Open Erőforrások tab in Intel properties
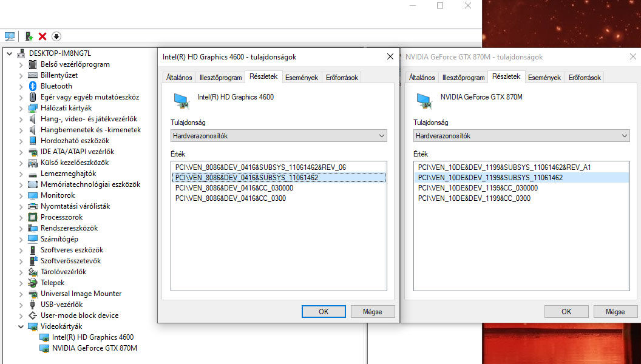Image resolution: width=641 pixels, height=364 pixels. click(342, 78)
